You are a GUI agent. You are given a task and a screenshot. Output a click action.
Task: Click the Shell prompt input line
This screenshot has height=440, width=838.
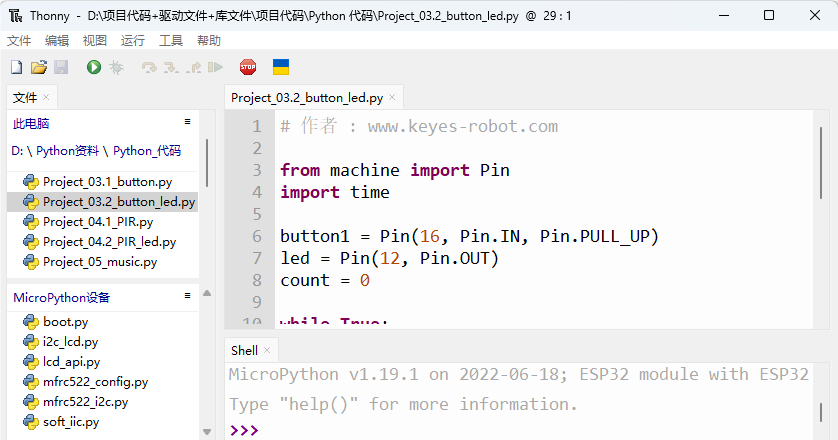pyautogui.click(x=518, y=430)
